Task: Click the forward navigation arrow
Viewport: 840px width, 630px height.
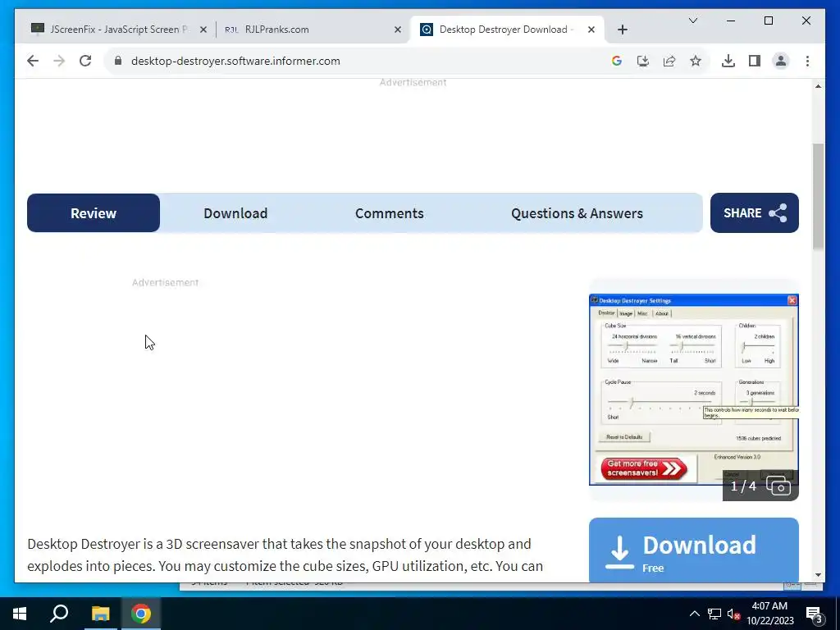Action: 59,61
